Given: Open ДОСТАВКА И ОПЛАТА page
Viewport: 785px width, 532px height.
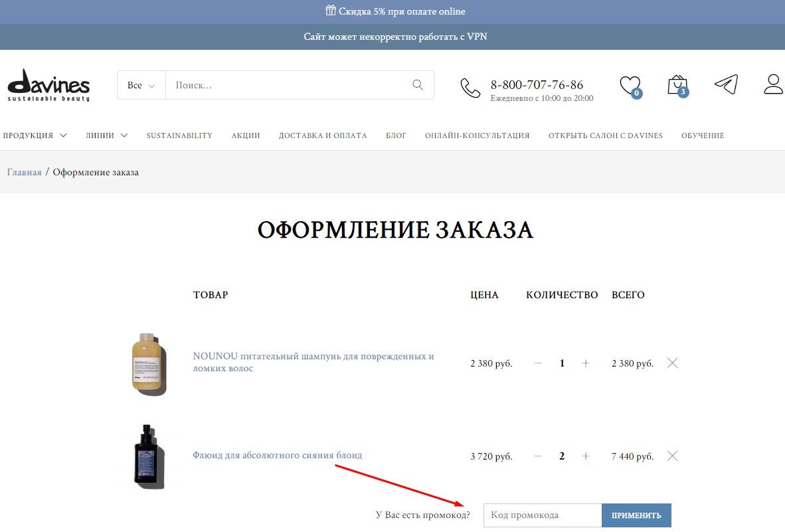Looking at the screenshot, I should tap(322, 135).
